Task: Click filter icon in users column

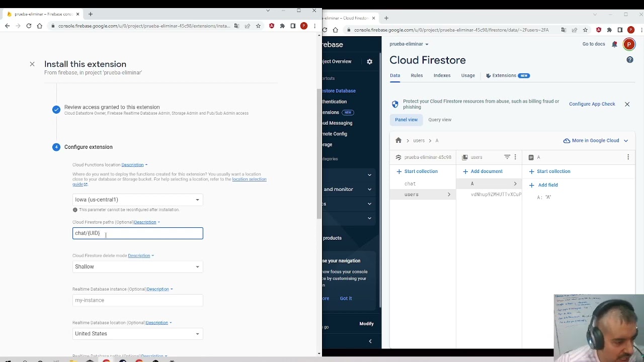Action: click(x=507, y=157)
